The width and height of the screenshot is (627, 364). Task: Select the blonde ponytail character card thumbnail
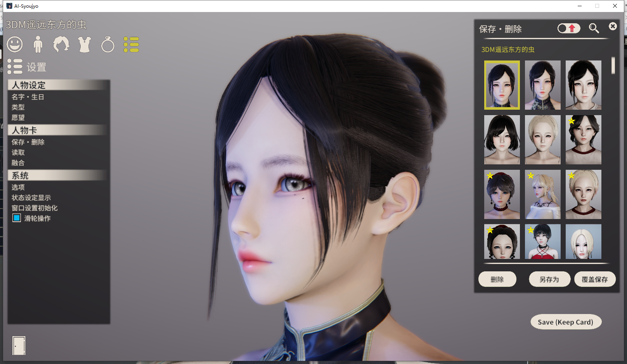[x=542, y=194]
